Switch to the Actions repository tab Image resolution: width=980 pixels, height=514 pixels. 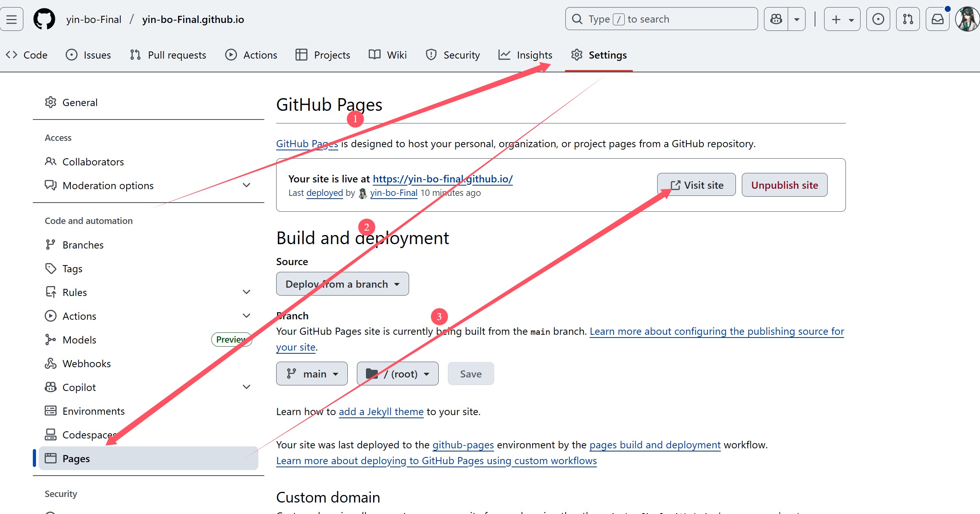251,55
